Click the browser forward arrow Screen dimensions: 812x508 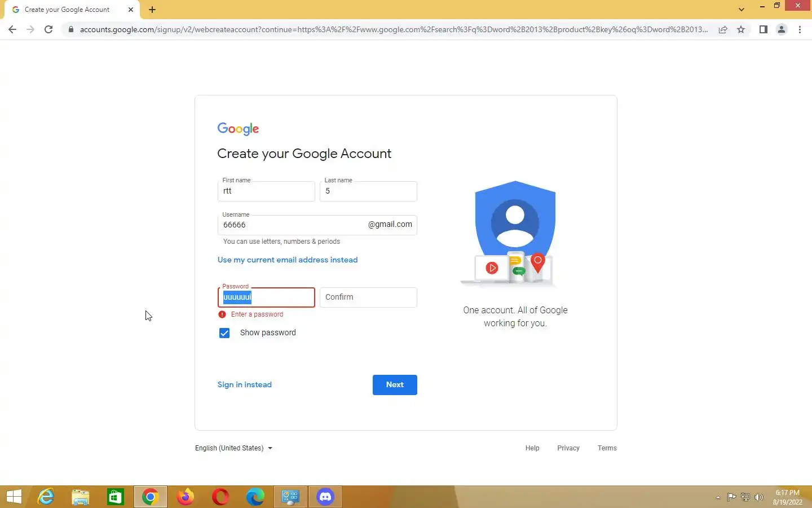point(30,29)
